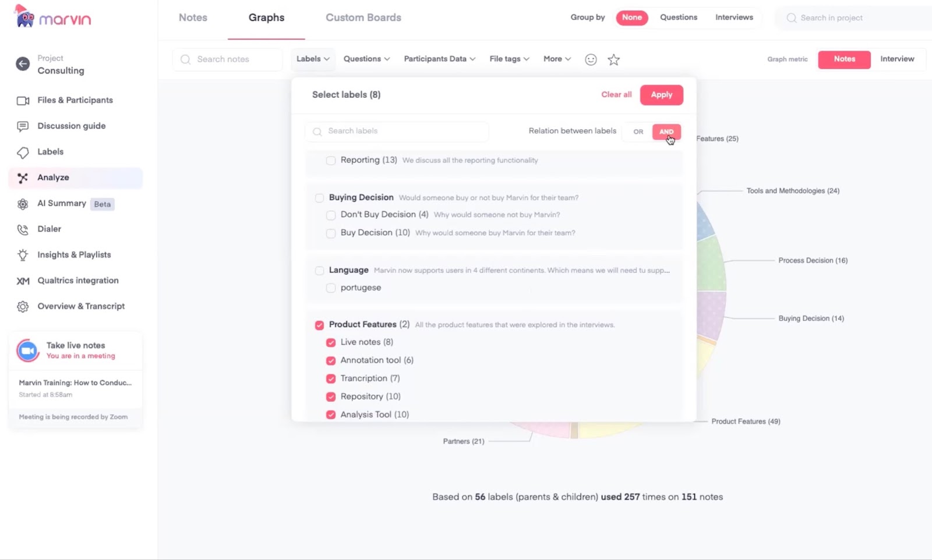Uncheck the Product Features parent label

click(x=319, y=325)
